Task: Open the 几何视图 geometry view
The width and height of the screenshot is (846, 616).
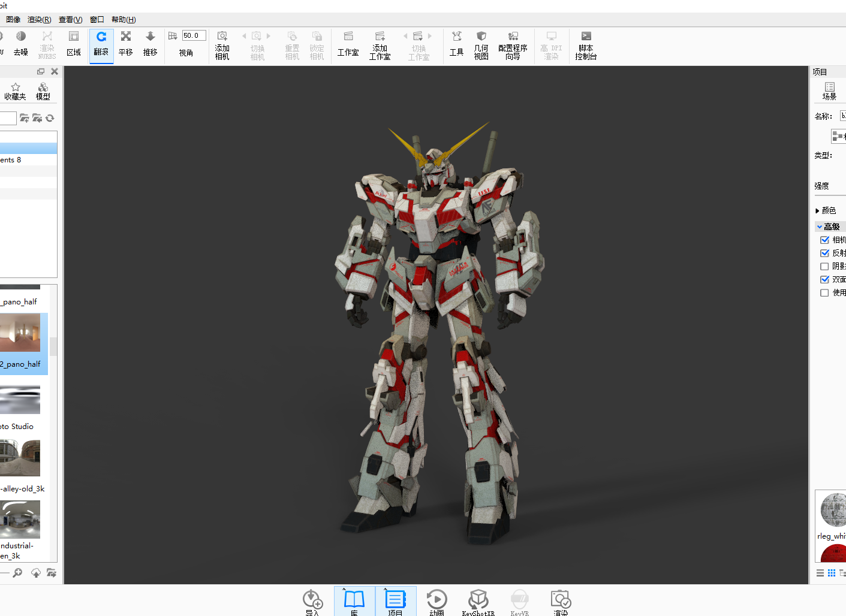Action: (481, 46)
